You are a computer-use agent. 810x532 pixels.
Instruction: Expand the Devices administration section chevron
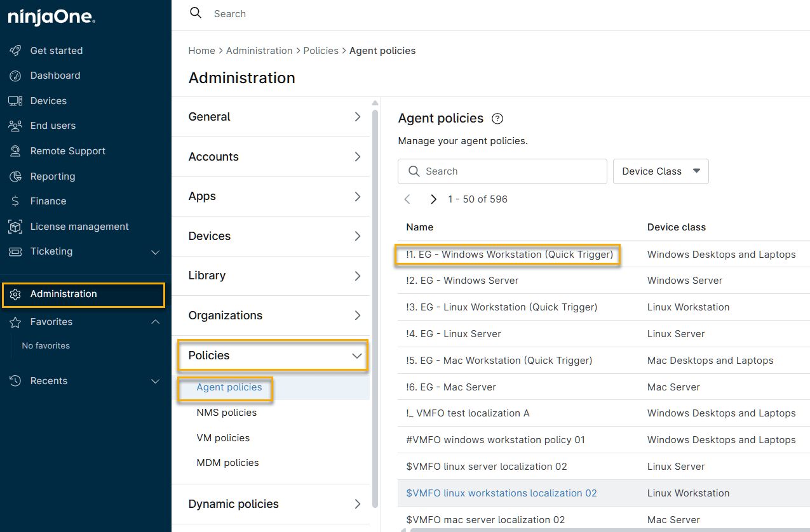click(x=357, y=236)
